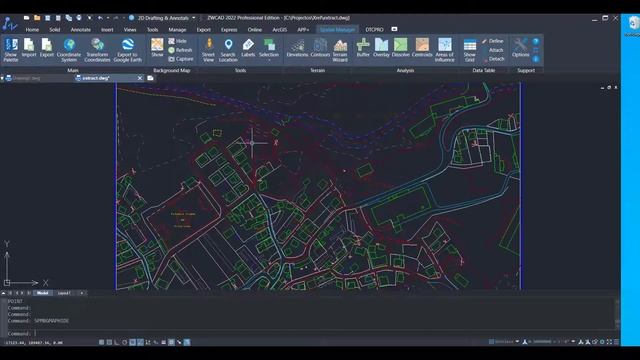
Task: Open the Express ribbon tab
Action: click(x=229, y=30)
